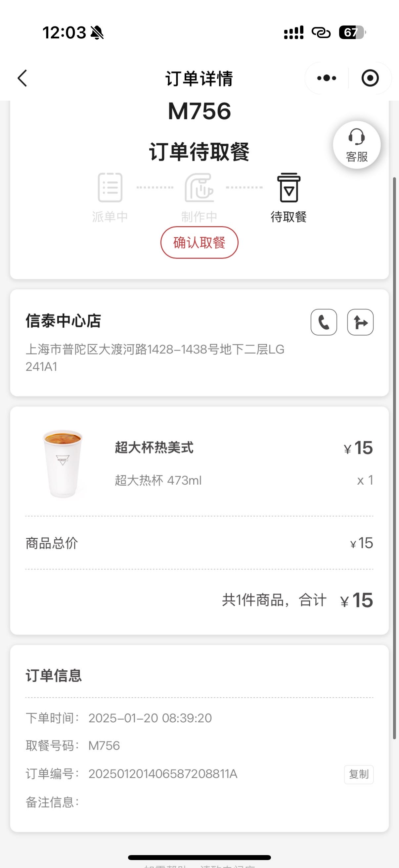
Task: Click the right-side scrollbar
Action: click(394, 458)
